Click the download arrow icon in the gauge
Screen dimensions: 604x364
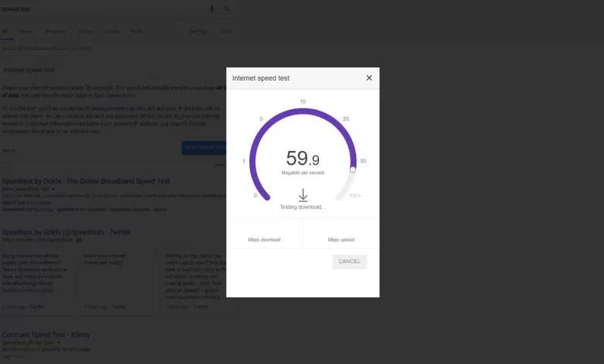click(x=303, y=195)
